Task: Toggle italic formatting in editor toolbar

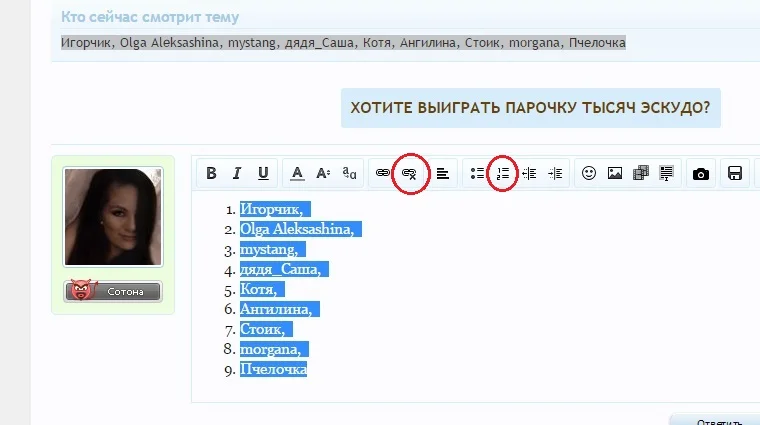Action: [x=237, y=173]
